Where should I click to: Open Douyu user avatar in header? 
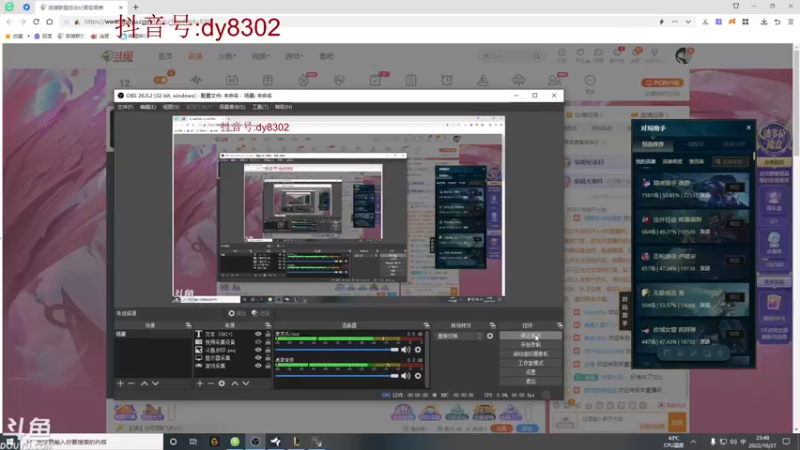(x=683, y=56)
